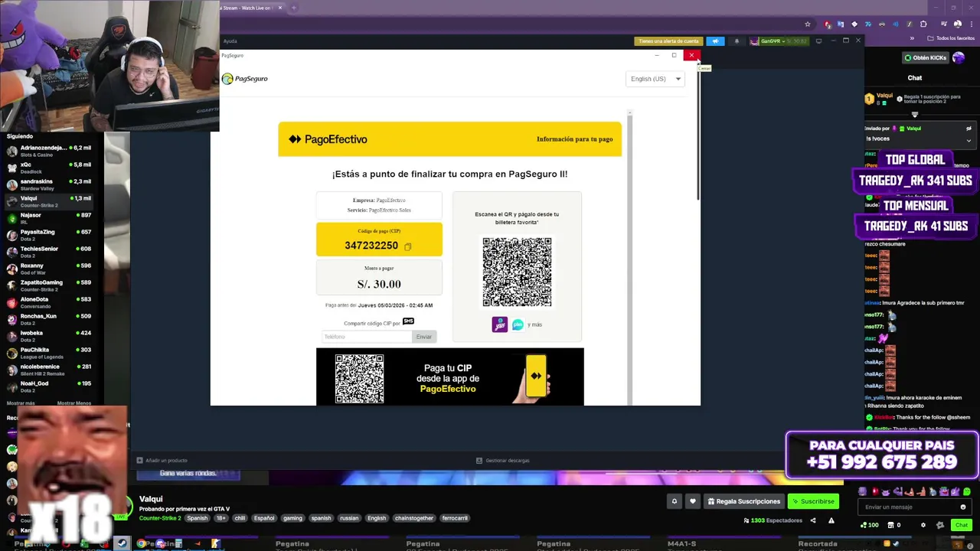Screen dimensions: 980x551
Task: Open the Counter-Strike 2 category link
Action: coord(160,518)
